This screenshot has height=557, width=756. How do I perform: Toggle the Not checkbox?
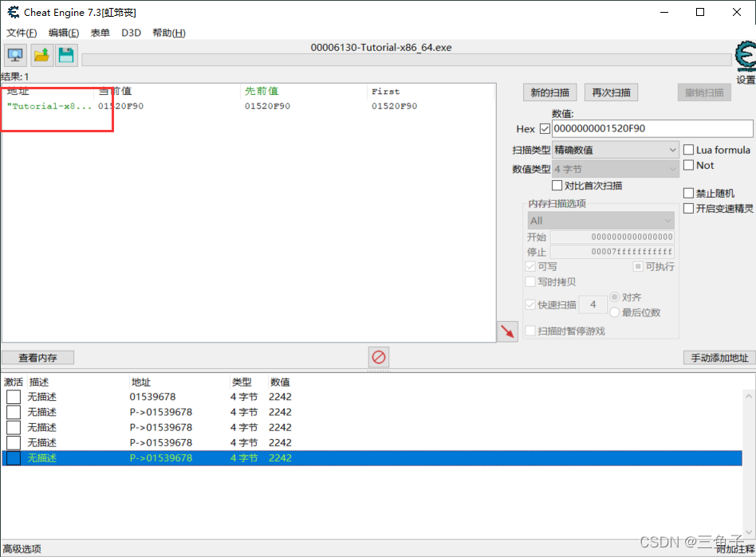[688, 165]
